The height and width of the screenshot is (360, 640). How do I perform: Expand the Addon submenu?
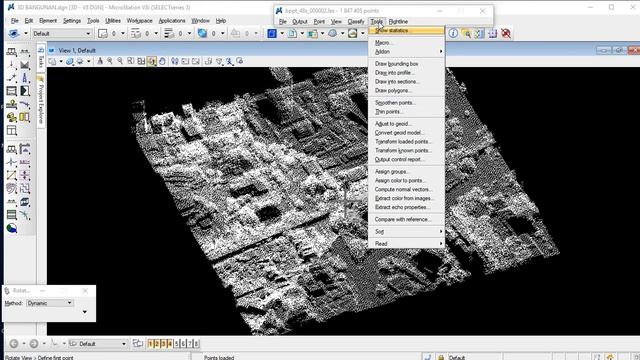(x=406, y=52)
